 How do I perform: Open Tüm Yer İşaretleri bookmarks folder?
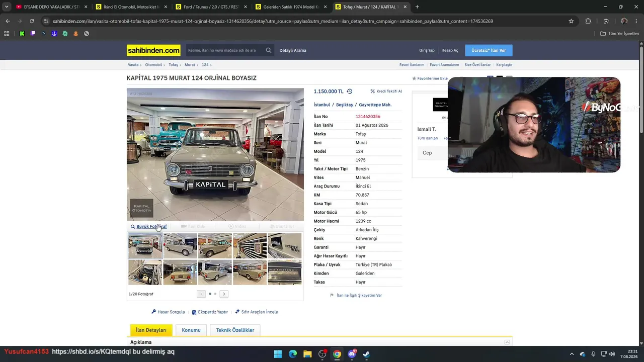click(x=620, y=34)
